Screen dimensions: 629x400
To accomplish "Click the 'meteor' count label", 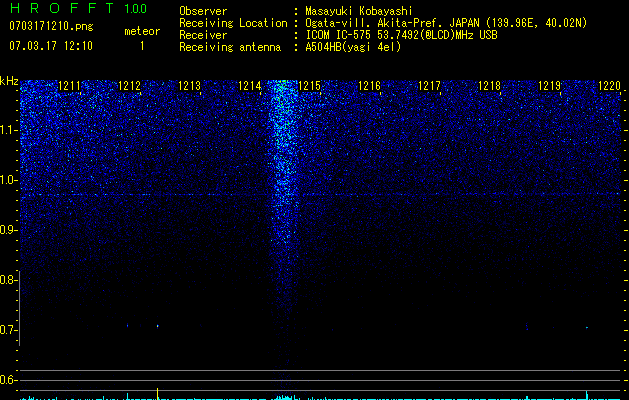I will pos(142,31).
